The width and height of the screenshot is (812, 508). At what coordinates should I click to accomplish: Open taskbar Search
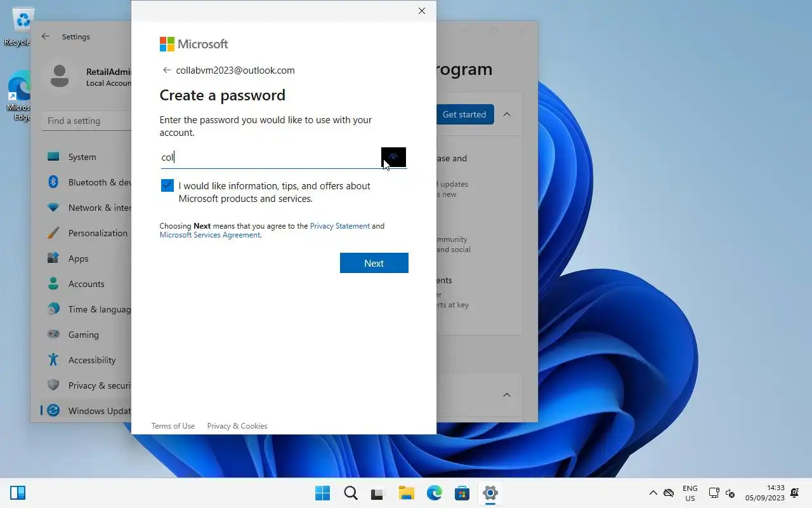click(350, 493)
